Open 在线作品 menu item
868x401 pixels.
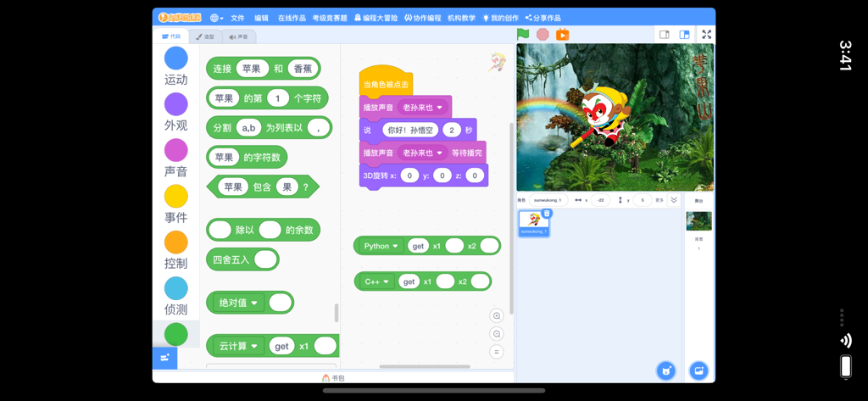point(292,18)
